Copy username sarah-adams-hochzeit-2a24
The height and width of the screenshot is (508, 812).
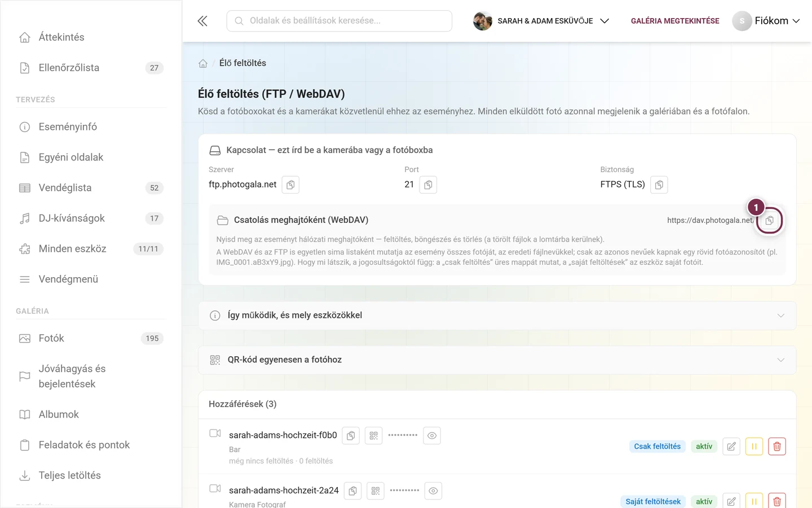(x=352, y=491)
